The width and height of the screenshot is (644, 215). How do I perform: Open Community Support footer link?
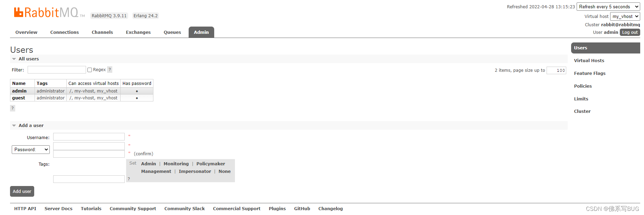coord(133,208)
